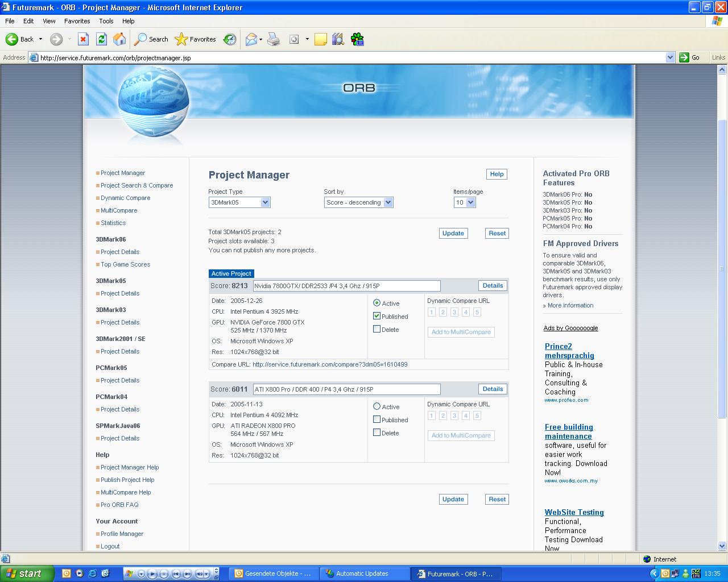
Task: Open the Edit menu
Action: [x=28, y=21]
